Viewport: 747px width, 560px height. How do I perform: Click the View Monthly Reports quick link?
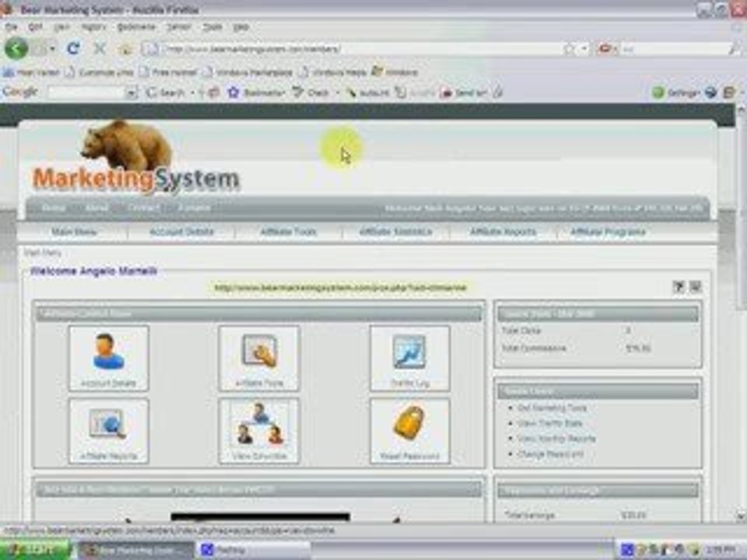556,439
